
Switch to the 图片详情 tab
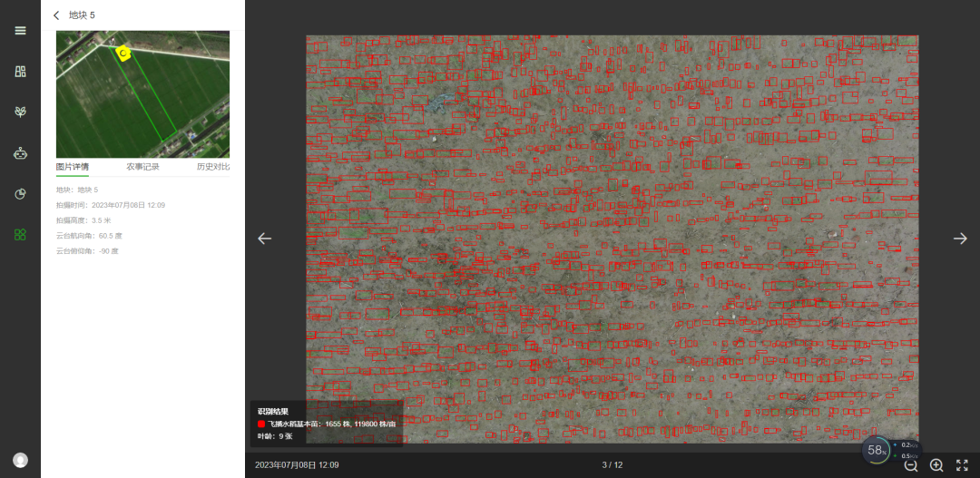(73, 167)
